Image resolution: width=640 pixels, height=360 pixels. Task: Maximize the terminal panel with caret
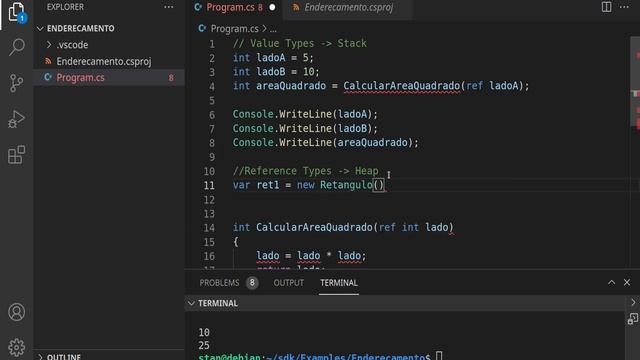click(x=611, y=282)
